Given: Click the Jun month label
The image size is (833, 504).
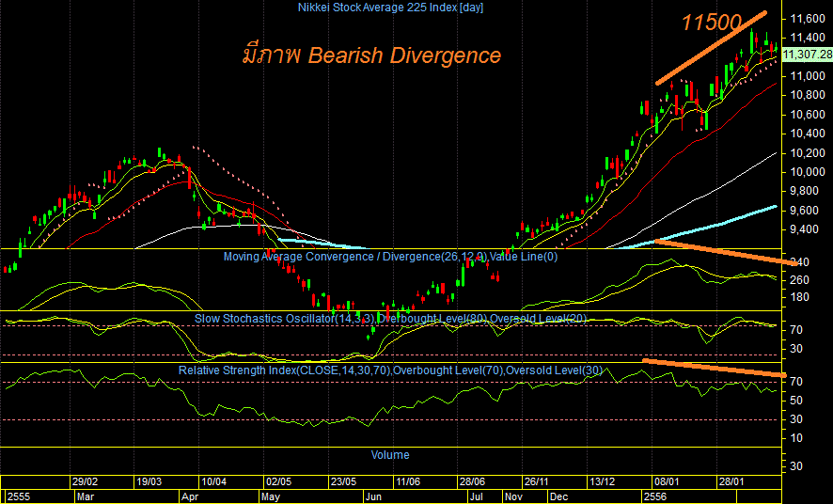Looking at the screenshot, I should [373, 496].
